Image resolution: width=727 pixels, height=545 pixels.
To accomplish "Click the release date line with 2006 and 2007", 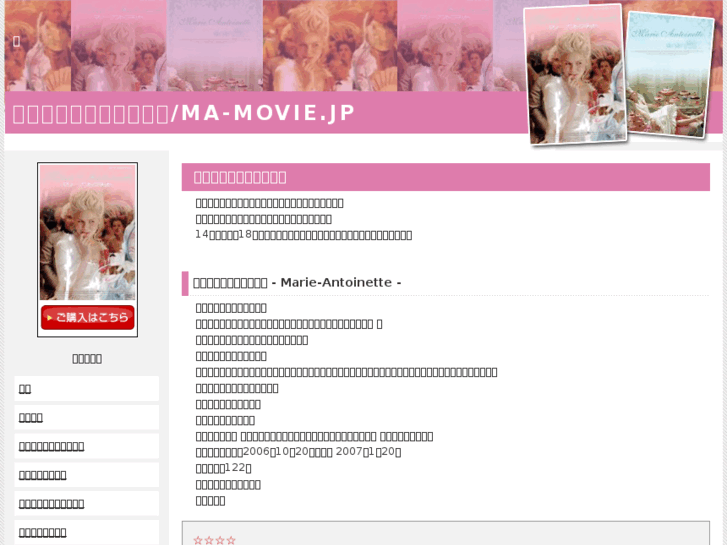I will [x=299, y=452].
